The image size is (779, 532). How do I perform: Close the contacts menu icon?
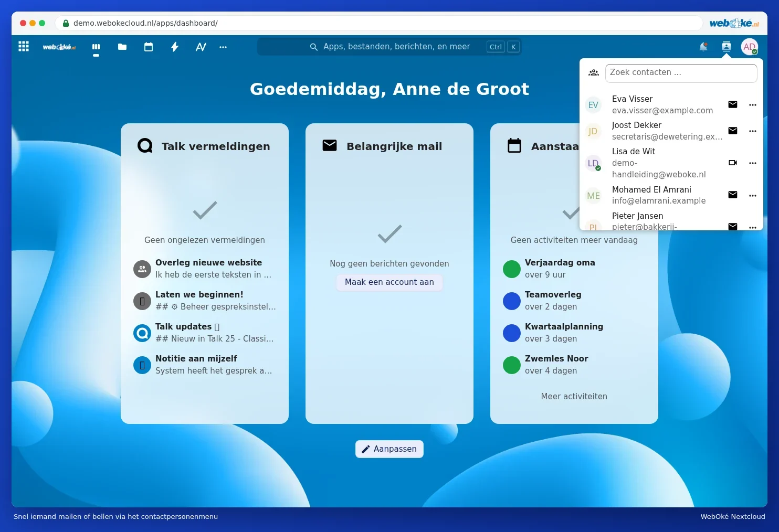click(727, 47)
